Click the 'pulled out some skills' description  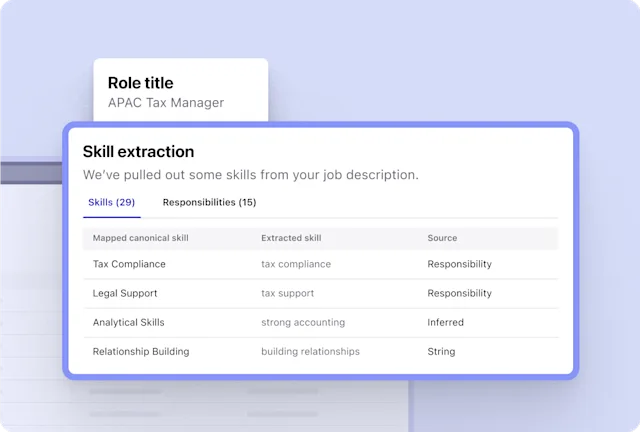click(251, 175)
